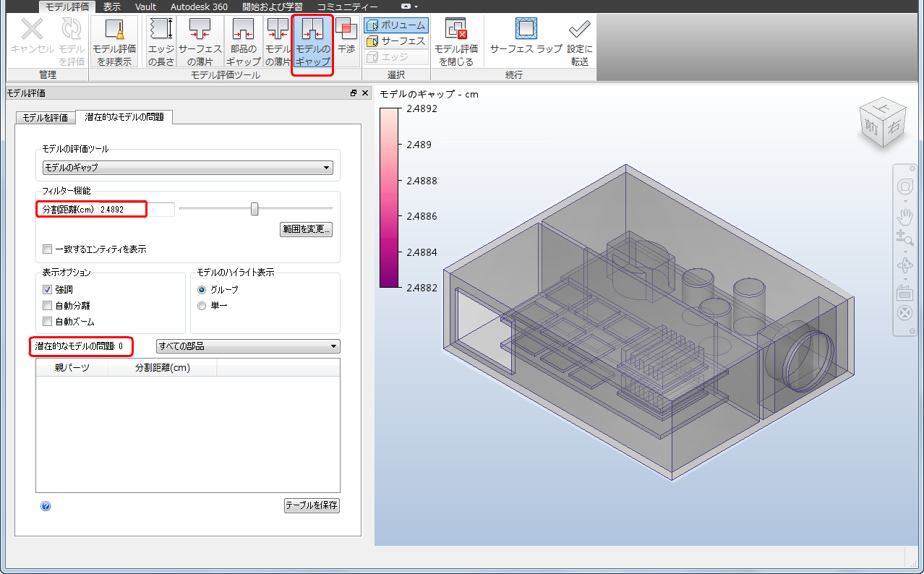
Task: Check the 自動分離 checkbox
Action: (x=48, y=306)
